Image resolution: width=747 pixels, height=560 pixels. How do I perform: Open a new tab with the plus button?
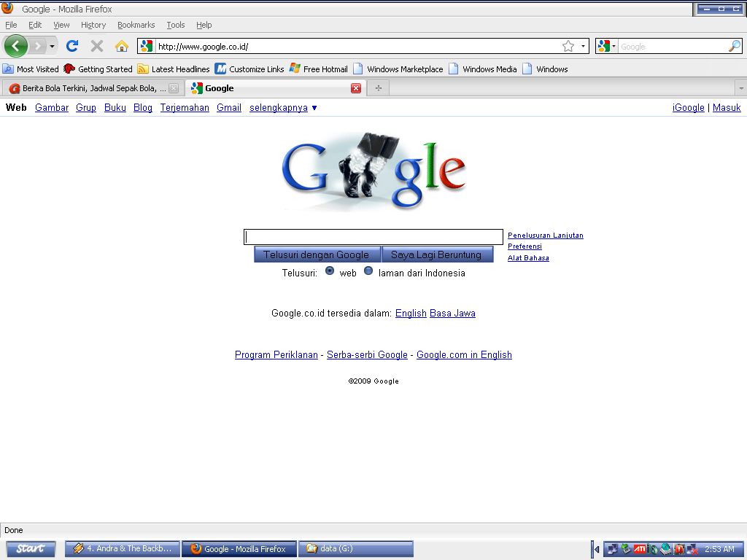(x=379, y=88)
